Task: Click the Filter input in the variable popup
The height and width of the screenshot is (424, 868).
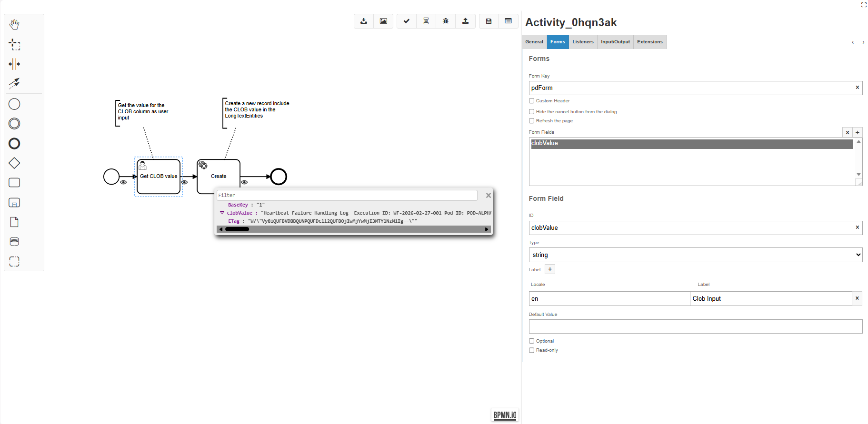Action: (x=347, y=196)
